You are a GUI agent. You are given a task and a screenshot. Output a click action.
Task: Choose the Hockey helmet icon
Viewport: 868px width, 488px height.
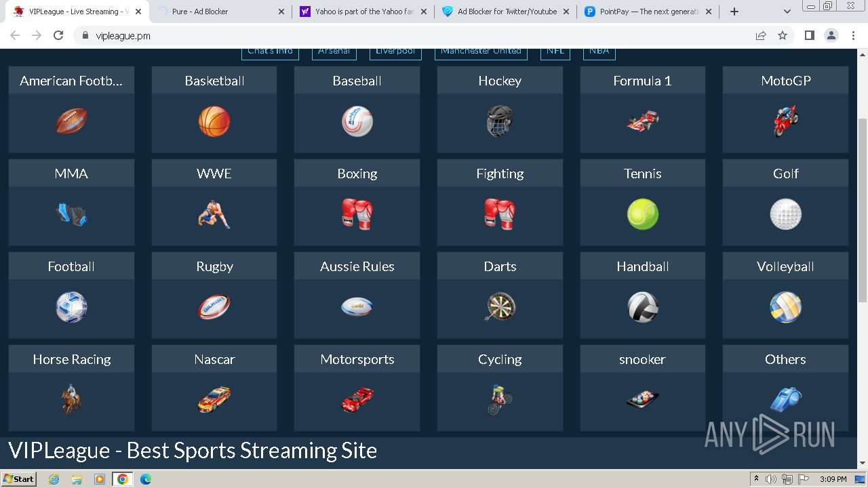(500, 122)
